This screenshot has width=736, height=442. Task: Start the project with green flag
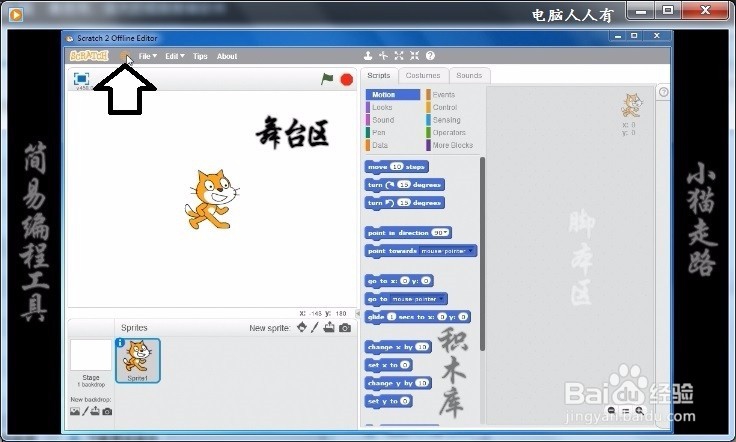(x=327, y=79)
